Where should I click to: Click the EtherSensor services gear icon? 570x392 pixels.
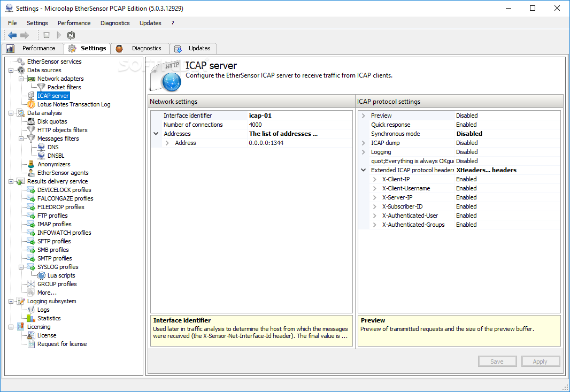(x=21, y=62)
